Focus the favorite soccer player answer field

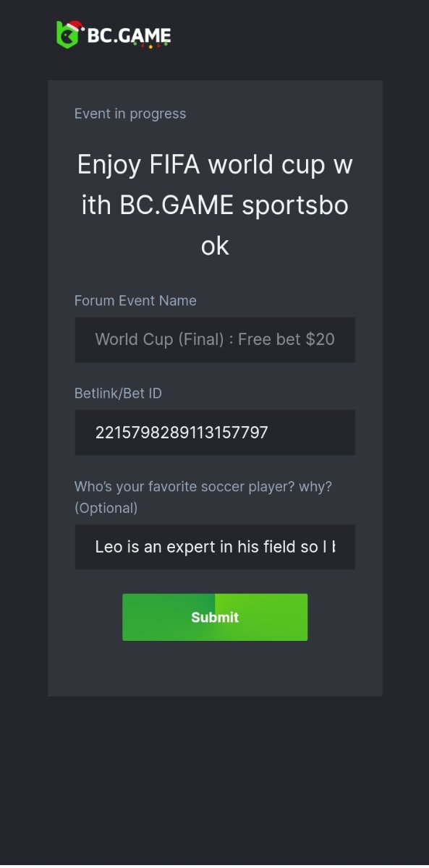tap(215, 547)
